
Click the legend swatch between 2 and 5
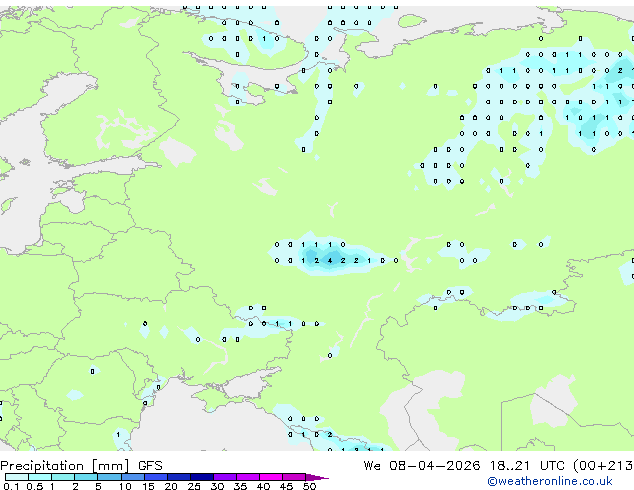(86, 477)
